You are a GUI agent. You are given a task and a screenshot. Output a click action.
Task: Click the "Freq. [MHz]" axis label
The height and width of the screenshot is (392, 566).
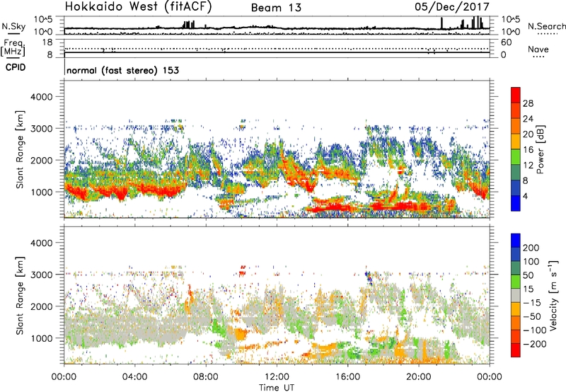pyautogui.click(x=13, y=47)
